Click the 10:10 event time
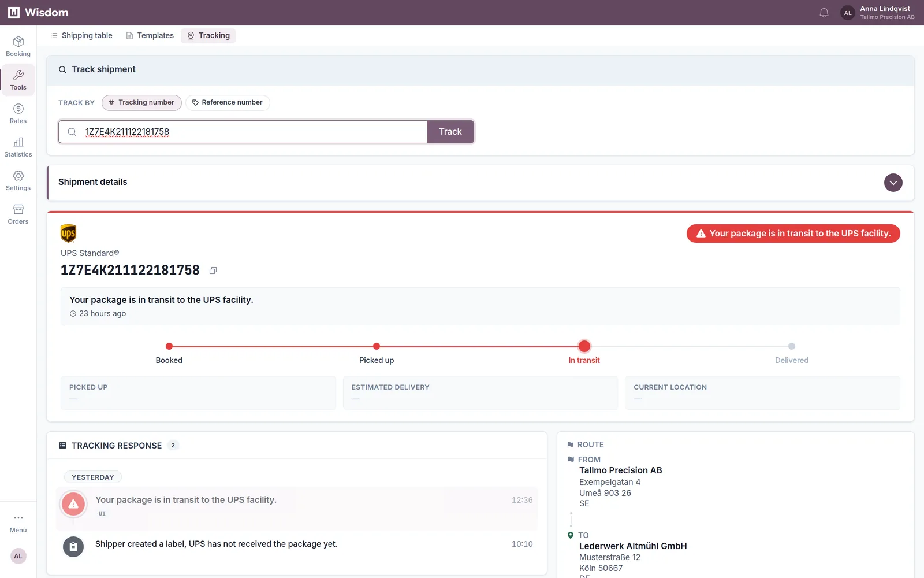Screen dimensions: 924x578 [x=522, y=544]
